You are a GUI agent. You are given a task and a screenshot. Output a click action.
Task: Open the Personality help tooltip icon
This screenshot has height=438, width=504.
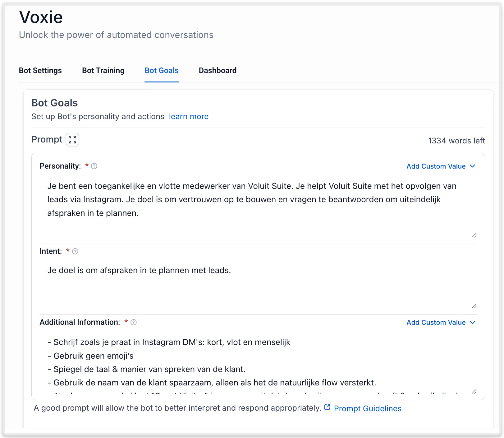pos(94,166)
